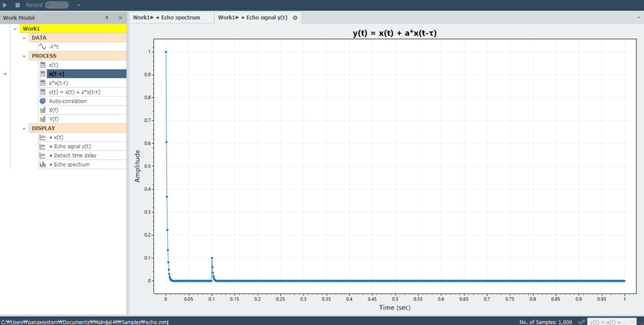644x325 pixels.
Task: Click the stop square button
Action: 18,5
